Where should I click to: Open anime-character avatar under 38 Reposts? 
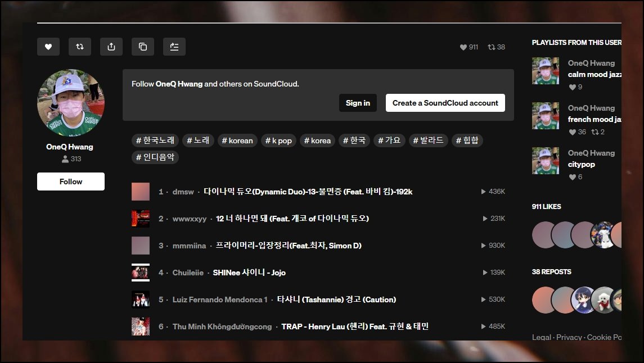click(582, 300)
